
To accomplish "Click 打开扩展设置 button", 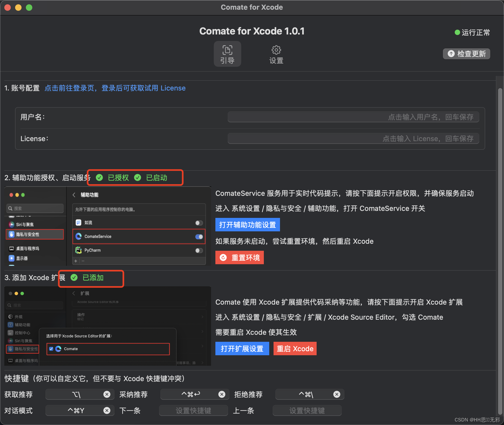I will click(x=242, y=349).
